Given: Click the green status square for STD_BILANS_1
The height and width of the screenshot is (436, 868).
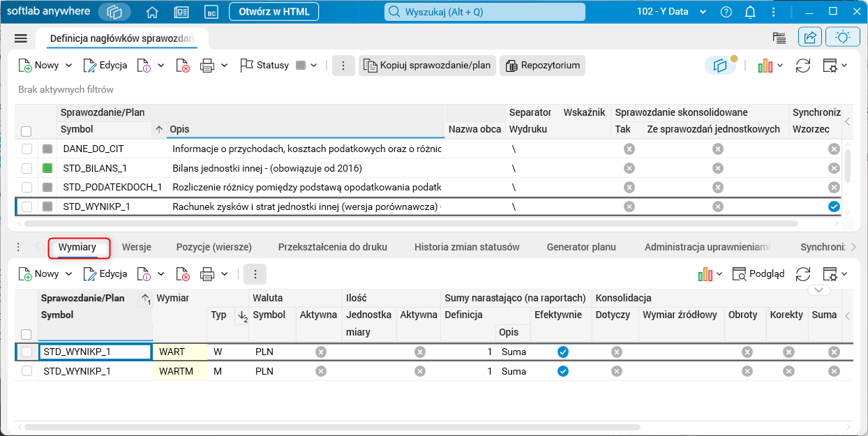Looking at the screenshot, I should (47, 168).
